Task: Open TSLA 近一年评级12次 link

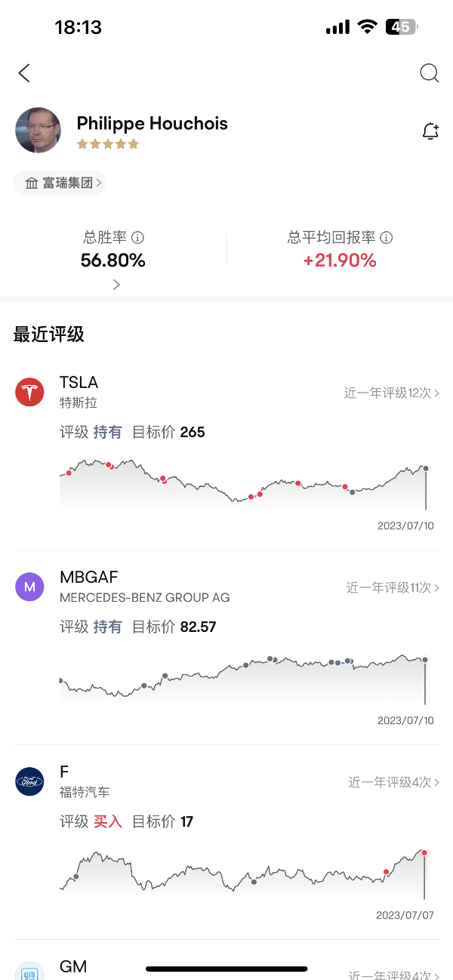Action: [392, 393]
